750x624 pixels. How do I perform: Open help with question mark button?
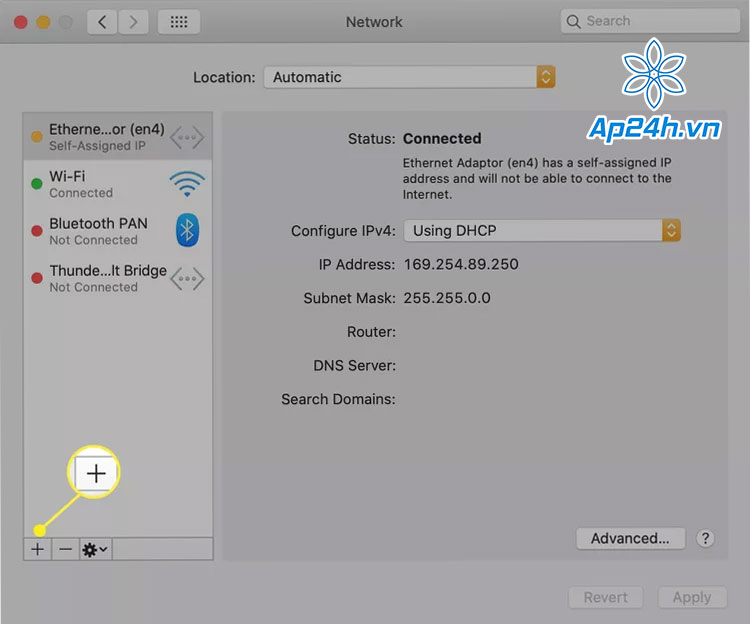tap(705, 538)
